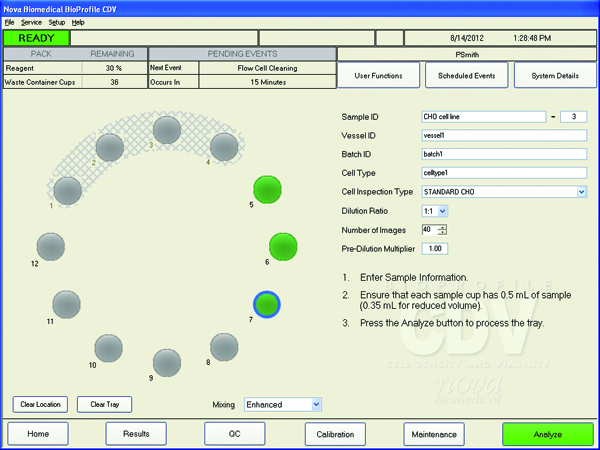This screenshot has width=600, height=450.
Task: Select sample cup position 1 on tray
Action: (68, 191)
